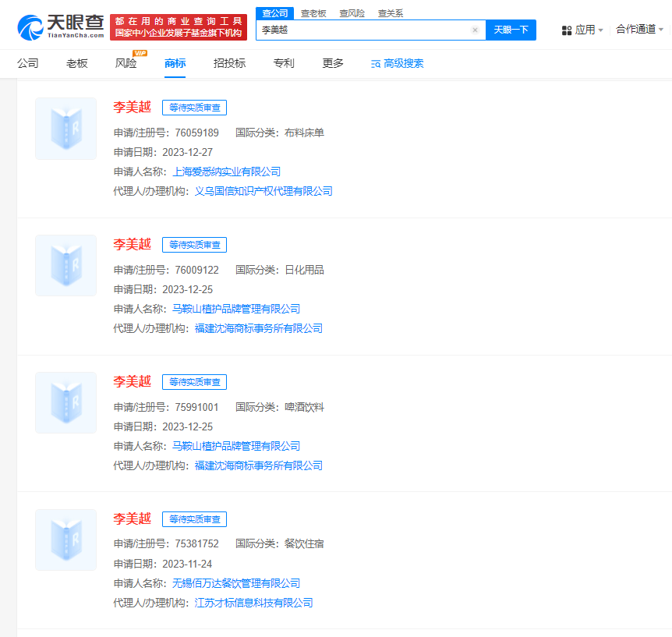
Task: Open applicant 无锡佰万达餐饮管理有限公司
Action: (236, 583)
